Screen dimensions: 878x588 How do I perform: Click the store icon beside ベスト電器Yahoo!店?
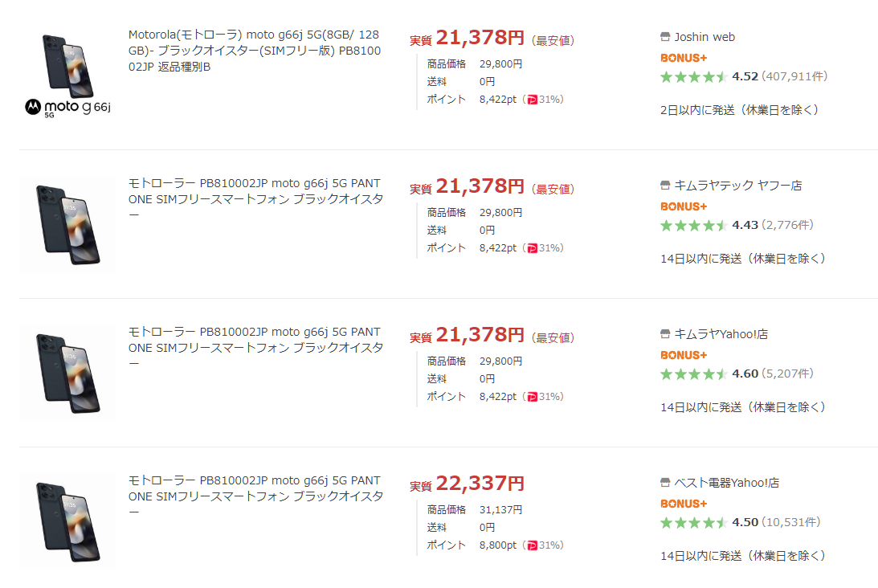[665, 483]
